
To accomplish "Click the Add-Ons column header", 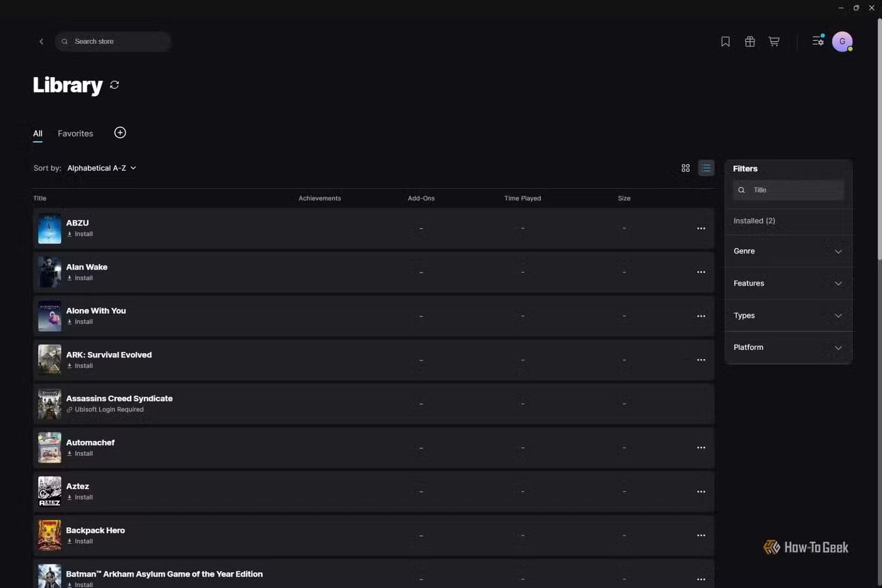I will tap(421, 198).
